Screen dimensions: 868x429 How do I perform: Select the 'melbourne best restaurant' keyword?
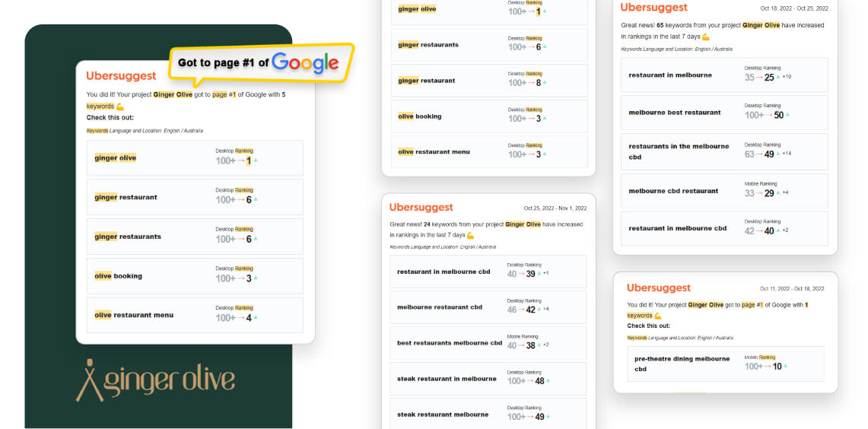675,113
